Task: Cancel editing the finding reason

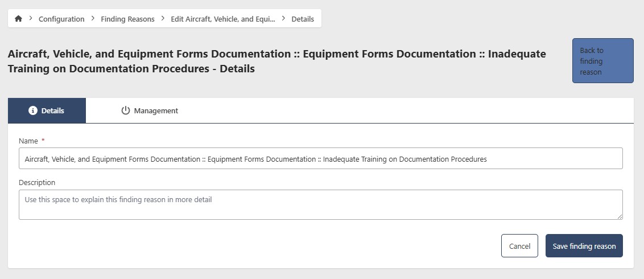Action: (x=519, y=246)
